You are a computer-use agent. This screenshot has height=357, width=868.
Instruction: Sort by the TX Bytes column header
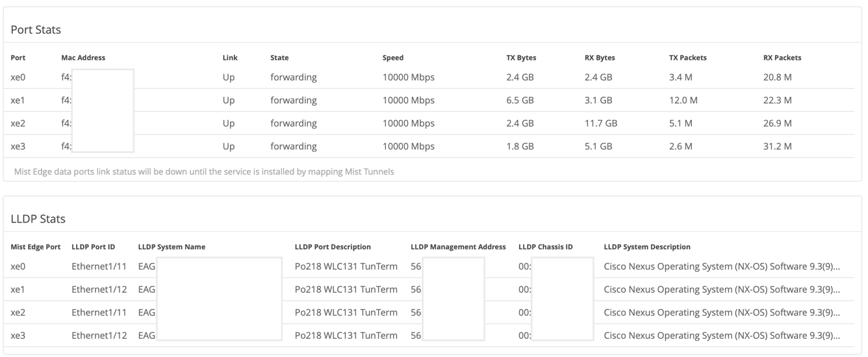click(x=521, y=58)
